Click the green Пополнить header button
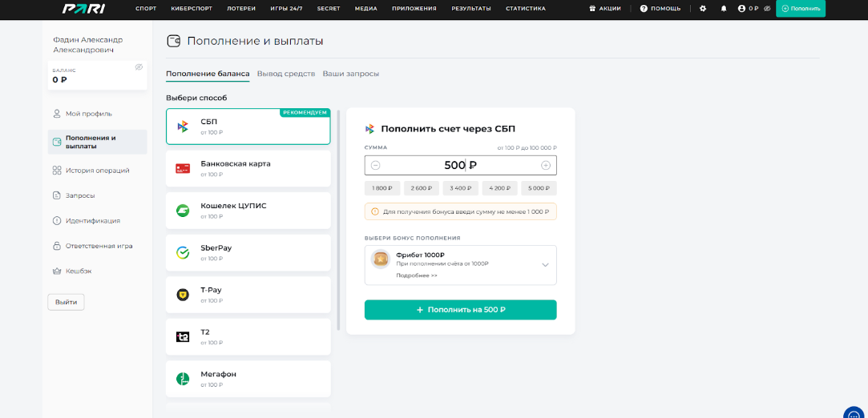Image resolution: width=868 pixels, height=418 pixels. pyautogui.click(x=801, y=8)
